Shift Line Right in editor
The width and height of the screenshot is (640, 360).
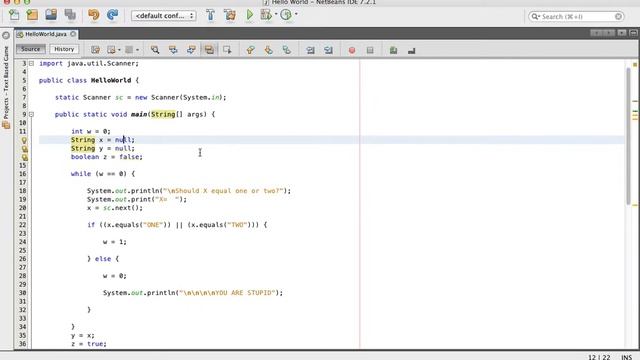point(329,50)
